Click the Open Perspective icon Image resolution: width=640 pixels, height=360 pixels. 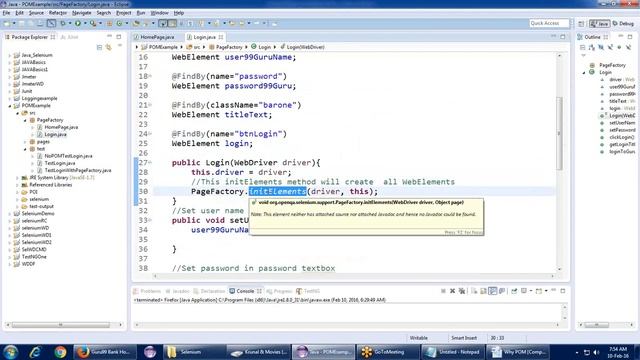coord(581,24)
